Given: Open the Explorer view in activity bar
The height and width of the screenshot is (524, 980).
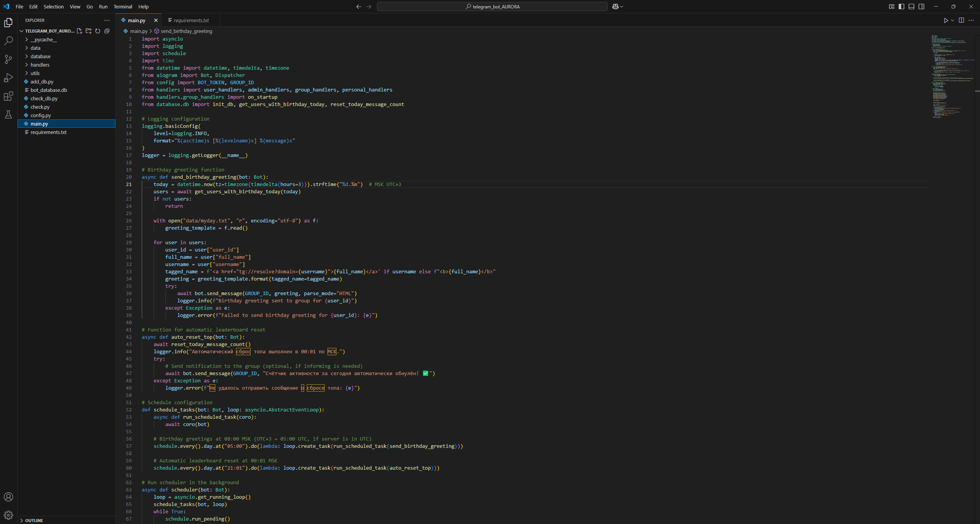Looking at the screenshot, I should (x=8, y=23).
